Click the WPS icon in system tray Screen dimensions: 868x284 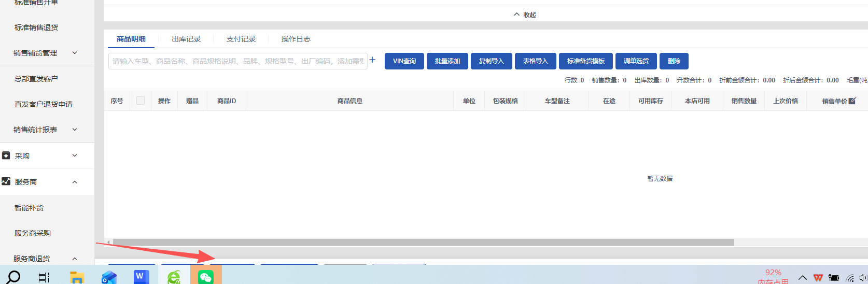tap(818, 278)
